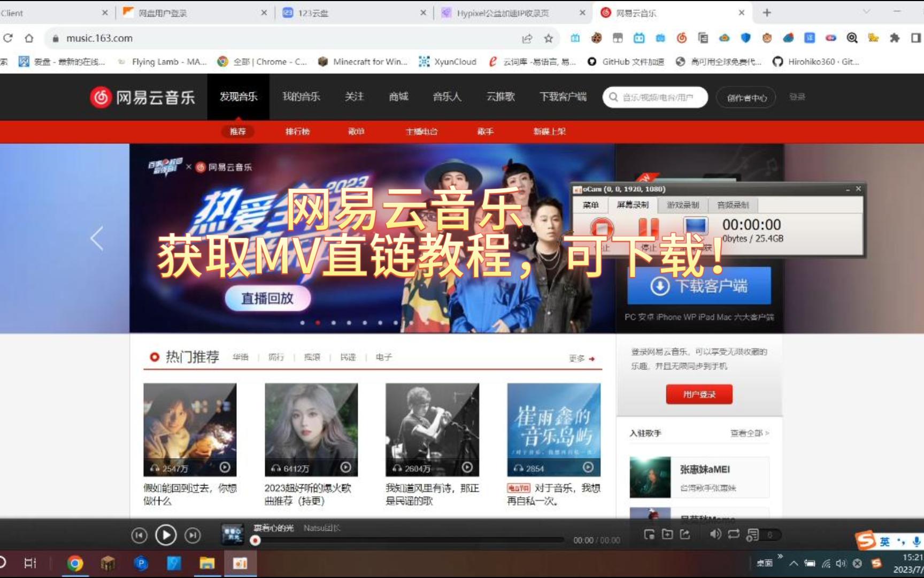Open a new browser tab

pyautogui.click(x=767, y=13)
